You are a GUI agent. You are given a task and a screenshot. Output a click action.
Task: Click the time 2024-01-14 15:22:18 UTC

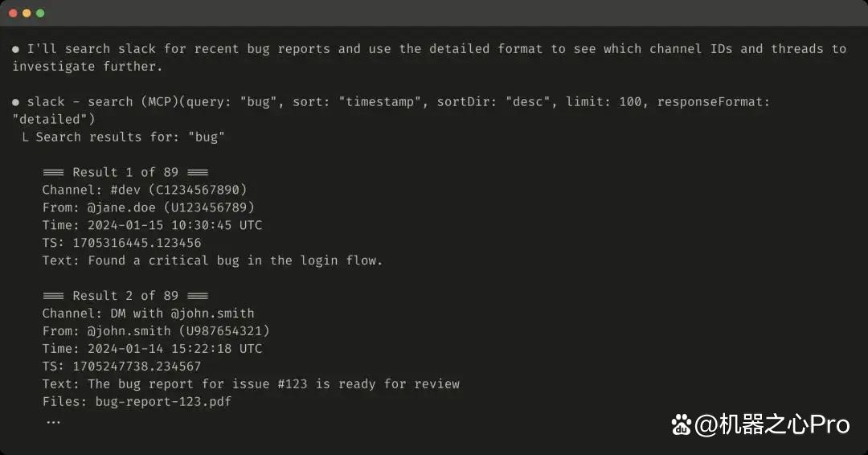[175, 349]
